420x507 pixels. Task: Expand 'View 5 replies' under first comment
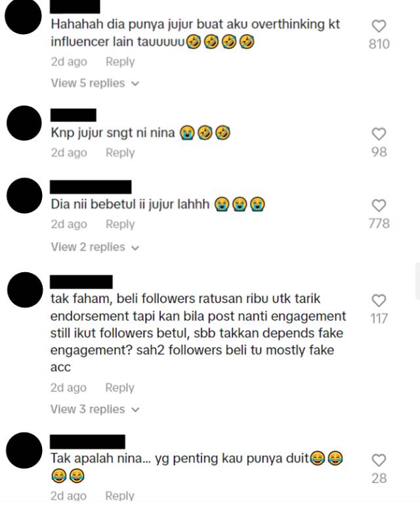click(94, 83)
